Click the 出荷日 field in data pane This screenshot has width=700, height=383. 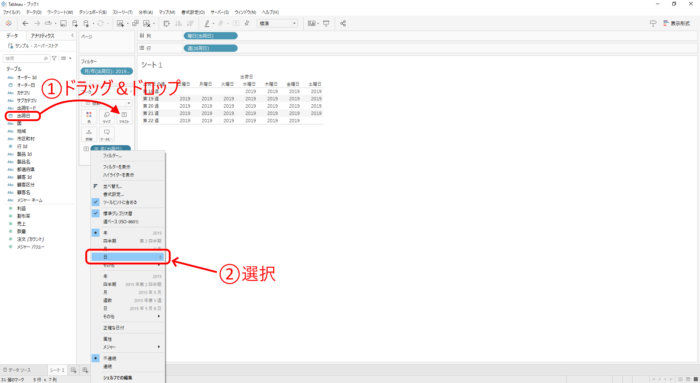[x=23, y=116]
